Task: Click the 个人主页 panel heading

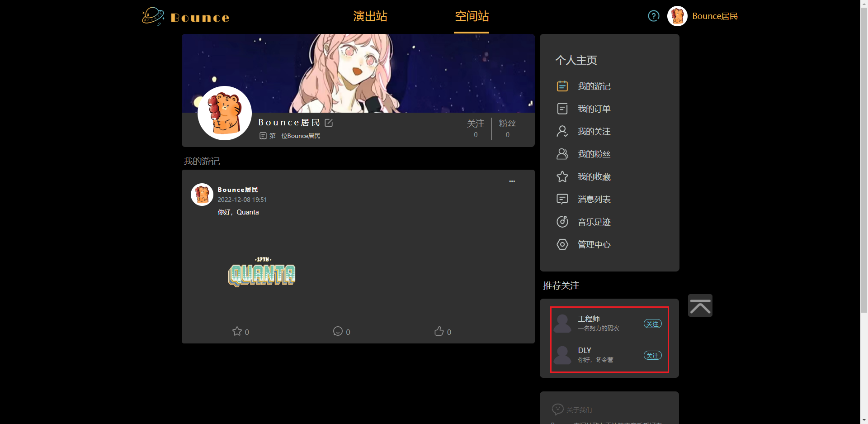Action: [576, 60]
